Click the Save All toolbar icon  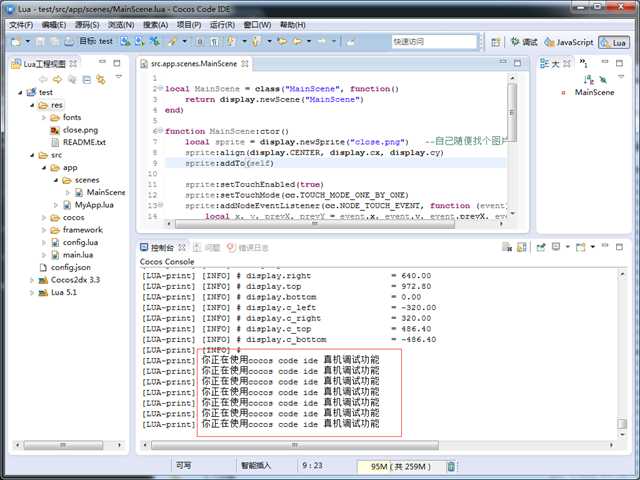(x=54, y=41)
